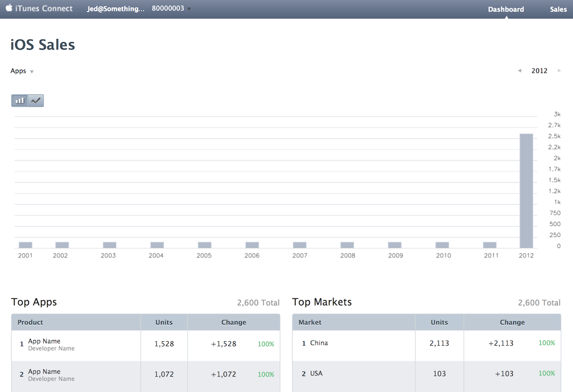Viewport: 573px width, 392px height.
Task: Open the vendor 80000003 dropdown
Action: (171, 8)
